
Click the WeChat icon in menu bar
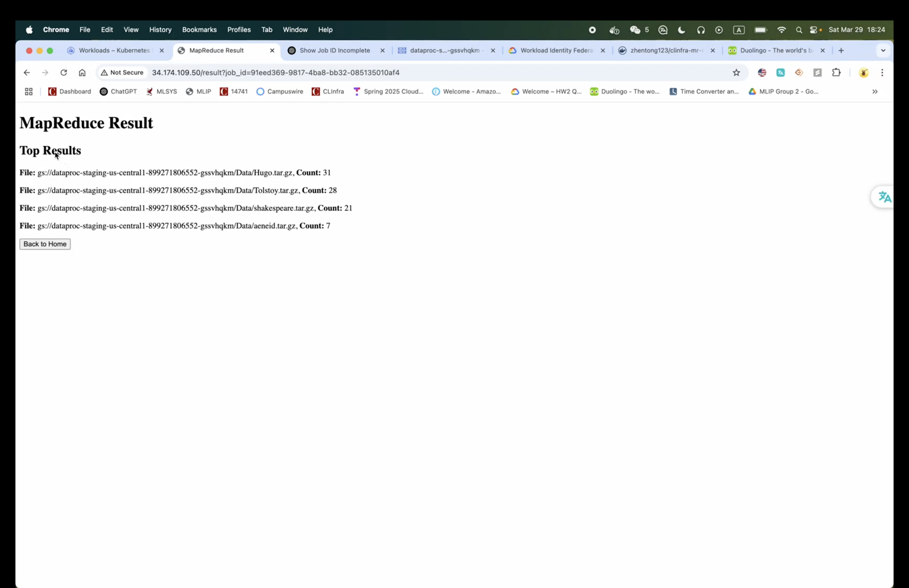[635, 30]
